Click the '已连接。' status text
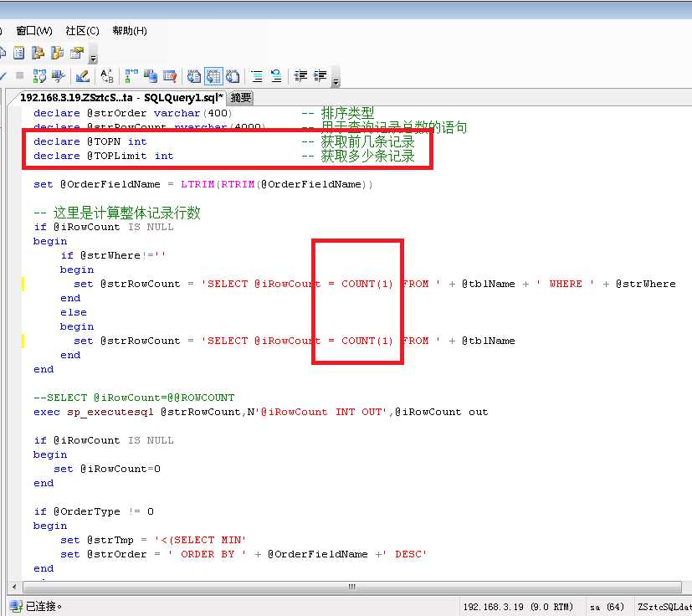 point(44,606)
